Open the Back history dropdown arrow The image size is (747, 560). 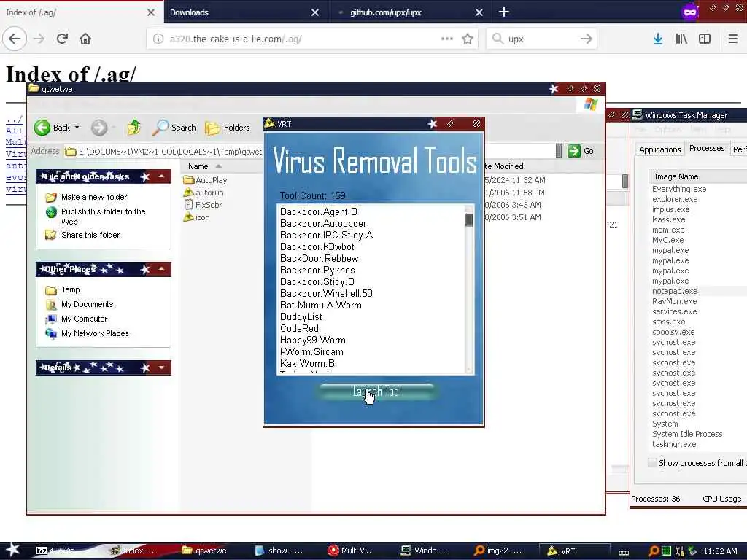point(77,128)
